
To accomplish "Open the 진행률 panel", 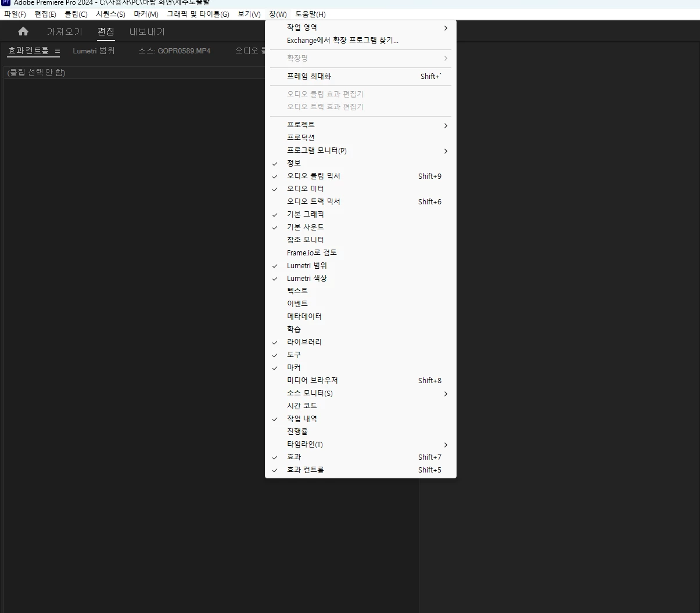I will (360, 431).
